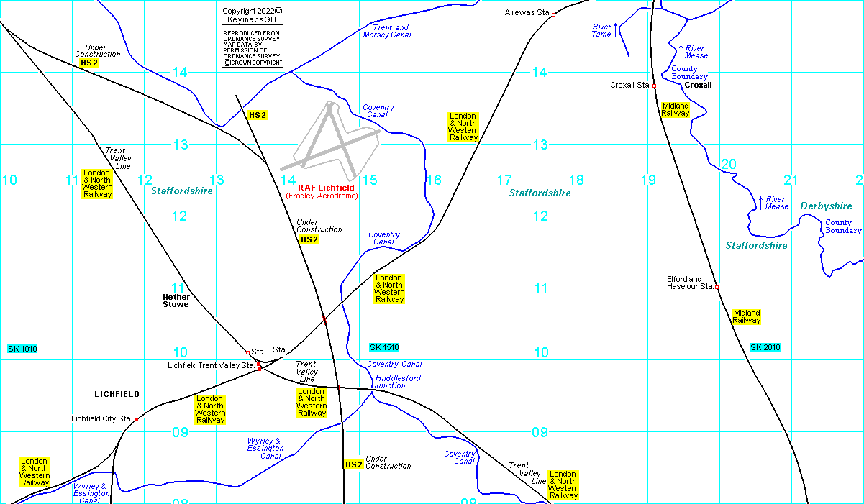Select the Trent and Mersey Canal label
Viewport: 864px width, 504px height.
pos(387,32)
